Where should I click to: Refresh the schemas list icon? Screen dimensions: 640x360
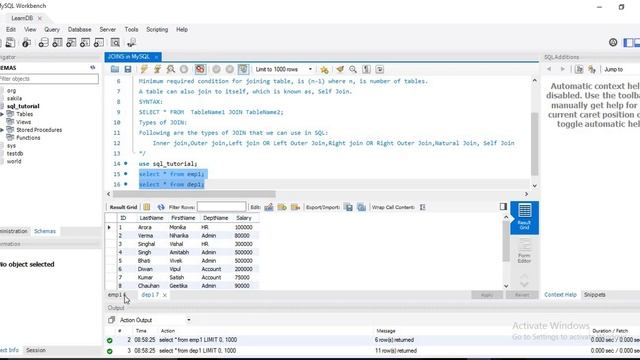[x=93, y=68]
